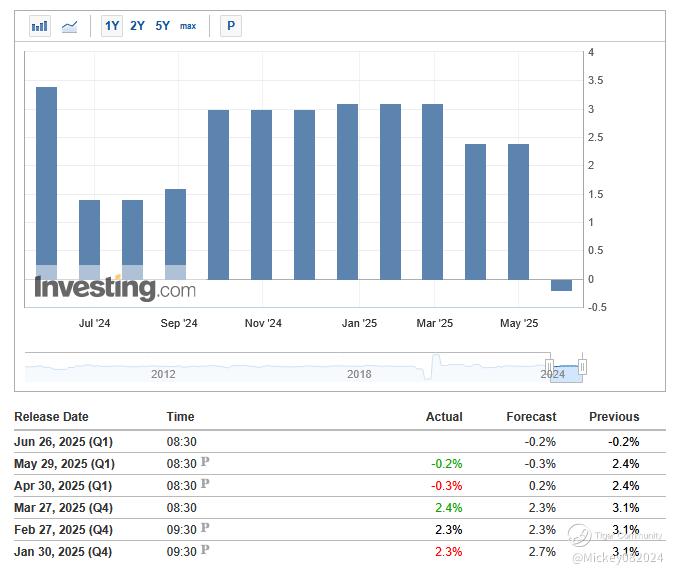Select the Jun 26, 2025 (Q1) release row

coord(65,441)
